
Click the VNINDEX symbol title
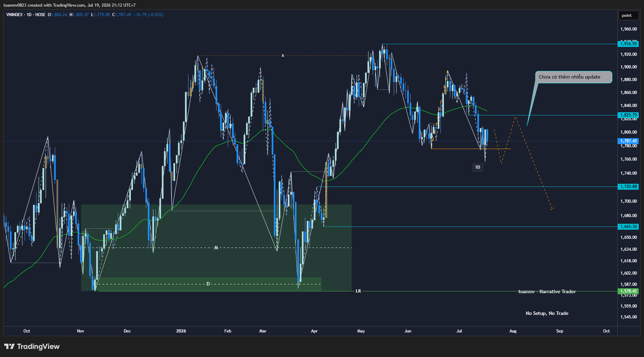(x=14, y=15)
